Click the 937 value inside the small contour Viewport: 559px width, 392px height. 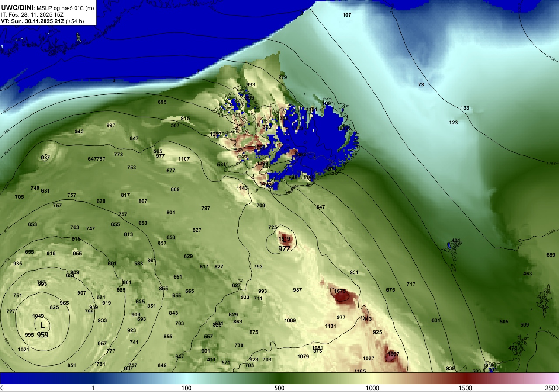[x=45, y=158]
